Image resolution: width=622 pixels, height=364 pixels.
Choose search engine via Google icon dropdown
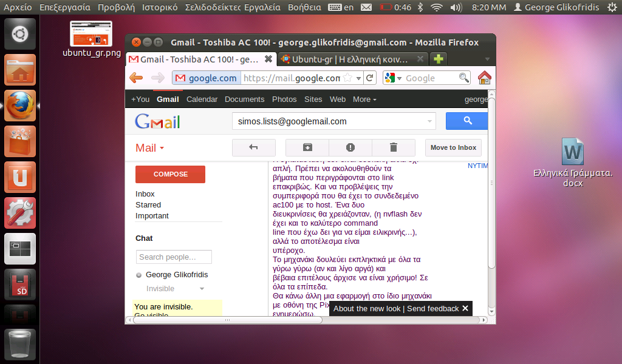[x=393, y=78]
